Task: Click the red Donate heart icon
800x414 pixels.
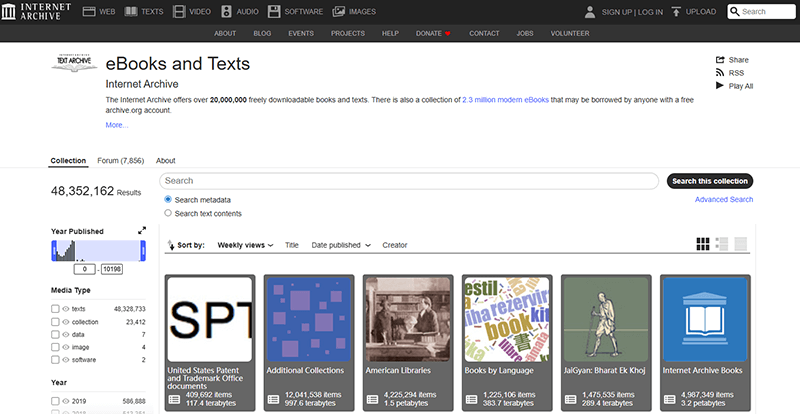Action: click(x=447, y=34)
